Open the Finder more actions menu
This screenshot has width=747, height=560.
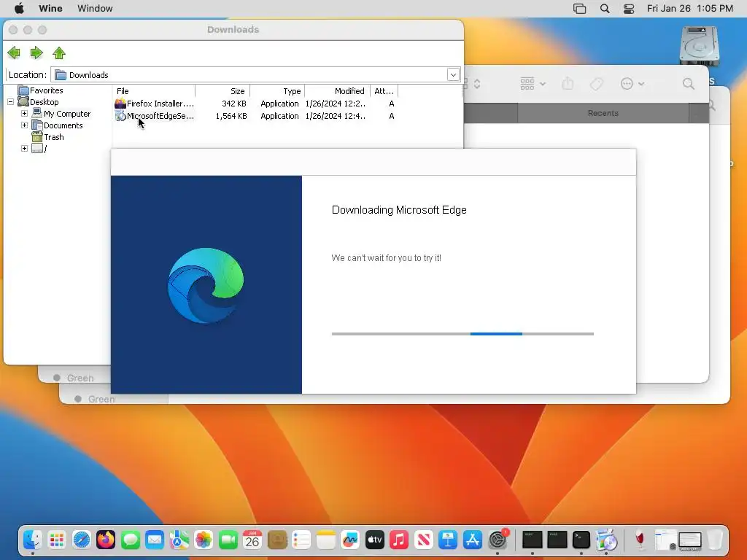pyautogui.click(x=632, y=84)
